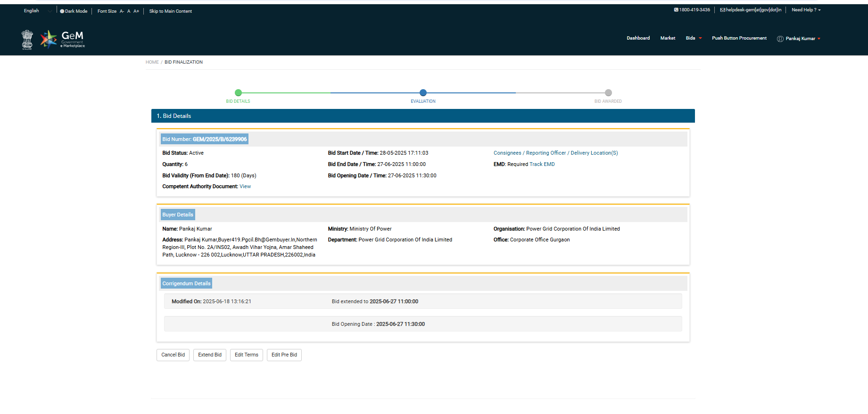Expand the Need Help dropdown

coord(806,10)
